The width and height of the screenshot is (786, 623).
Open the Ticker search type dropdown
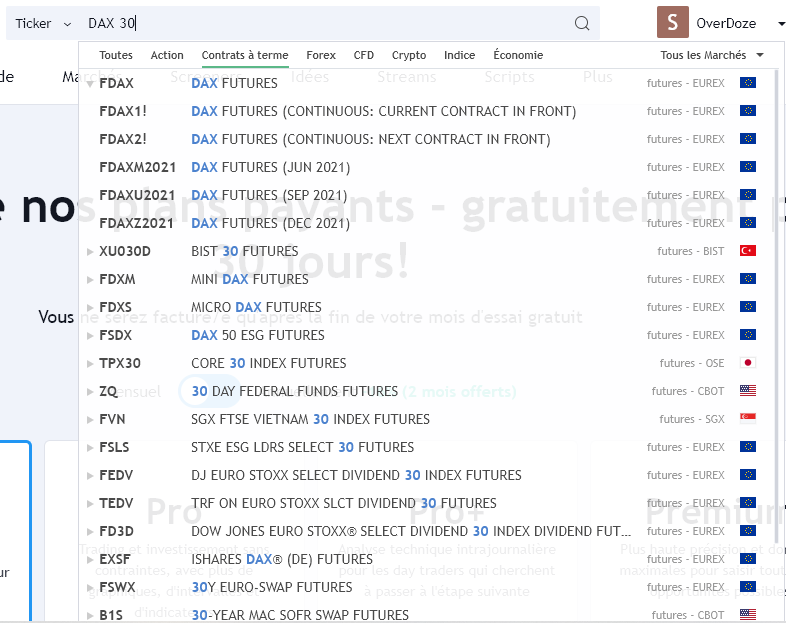[43, 24]
